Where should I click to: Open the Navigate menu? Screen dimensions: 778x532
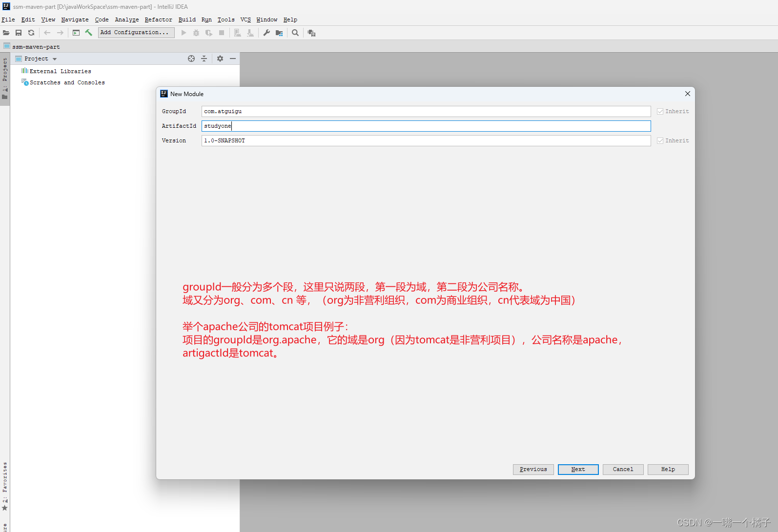(75, 20)
